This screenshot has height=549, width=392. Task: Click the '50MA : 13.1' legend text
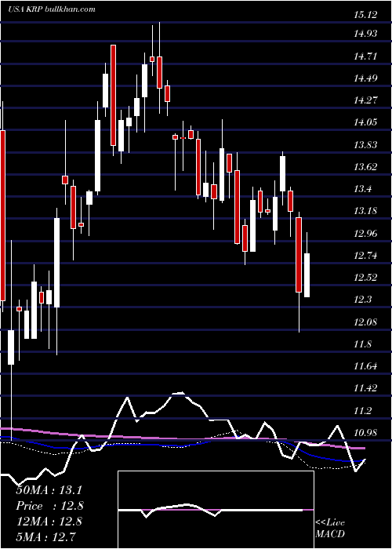point(49,490)
